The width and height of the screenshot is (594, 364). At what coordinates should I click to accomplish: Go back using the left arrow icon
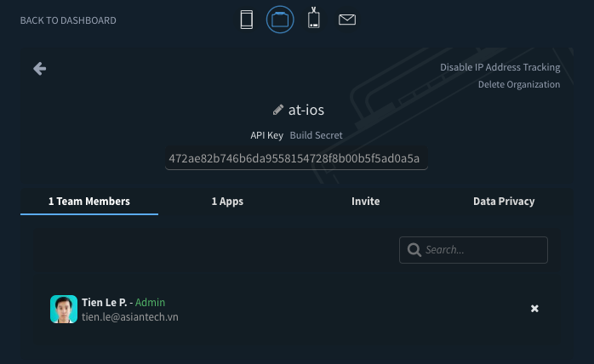pyautogui.click(x=39, y=69)
